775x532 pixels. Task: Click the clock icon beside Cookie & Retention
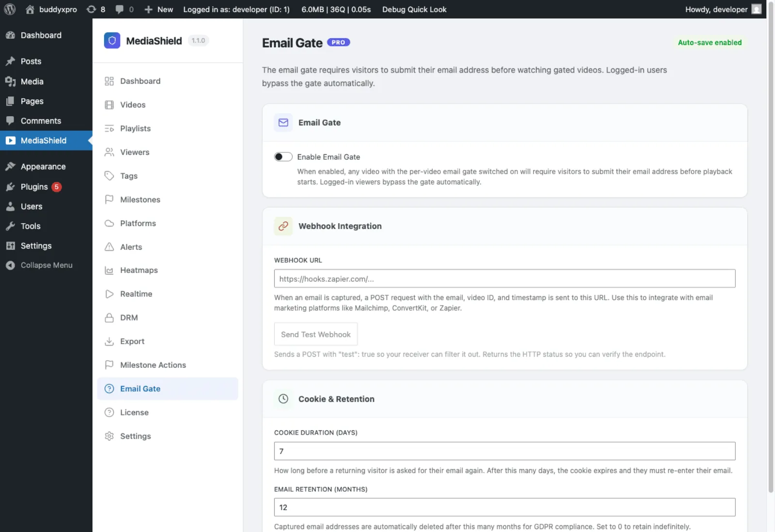(x=283, y=399)
